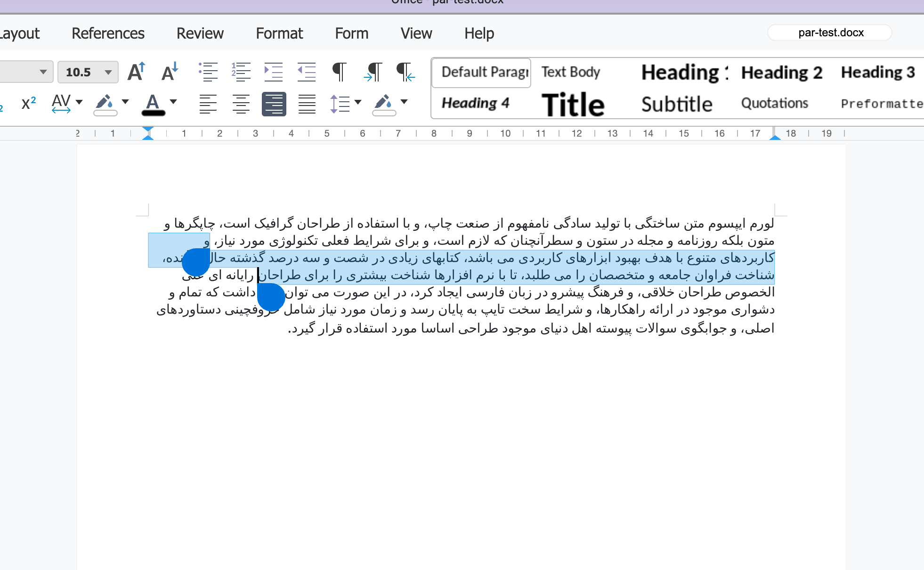Increase paragraph indent
The width and height of the screenshot is (924, 570).
(x=274, y=72)
